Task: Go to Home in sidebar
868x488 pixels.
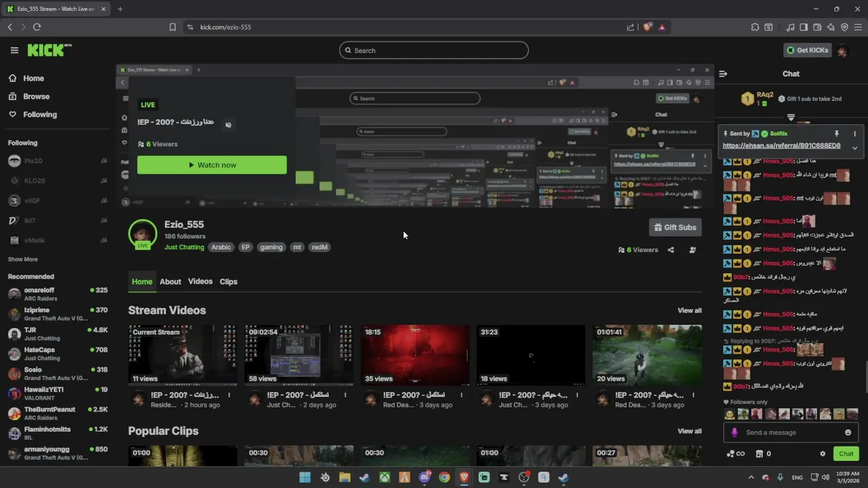Action: coord(26,78)
